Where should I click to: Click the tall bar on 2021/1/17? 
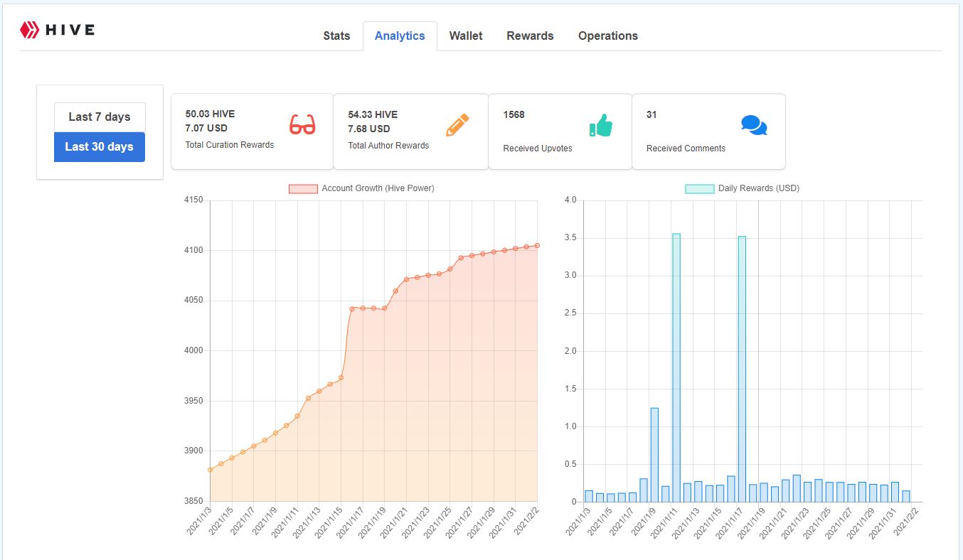[742, 369]
